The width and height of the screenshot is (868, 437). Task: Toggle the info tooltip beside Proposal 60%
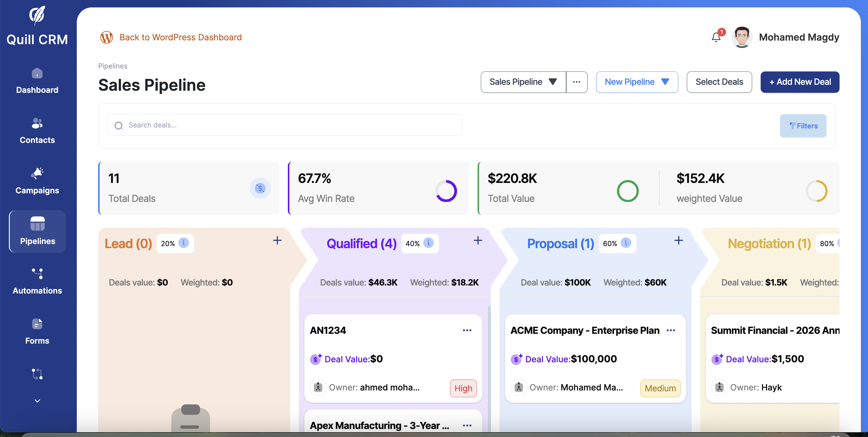pos(626,243)
